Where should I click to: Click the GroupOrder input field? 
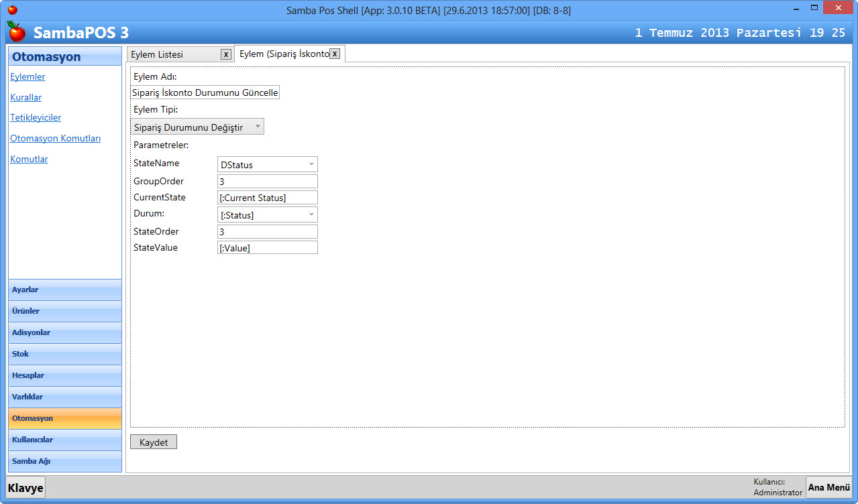pyautogui.click(x=267, y=181)
